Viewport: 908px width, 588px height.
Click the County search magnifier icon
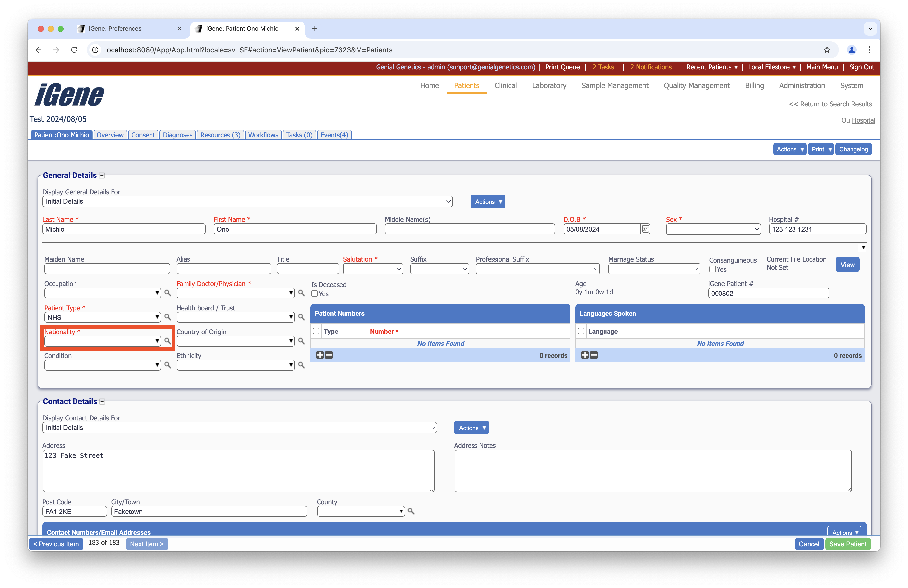[411, 511]
